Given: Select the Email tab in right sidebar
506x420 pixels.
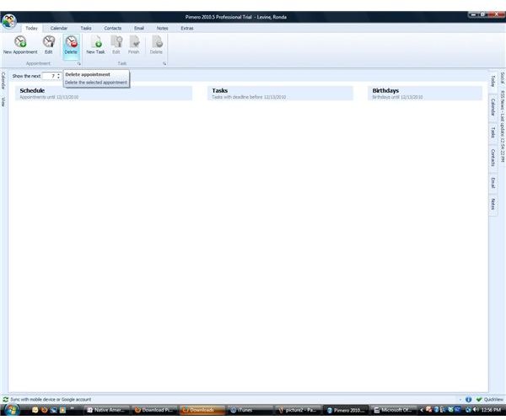Looking at the screenshot, I should pyautogui.click(x=493, y=183).
